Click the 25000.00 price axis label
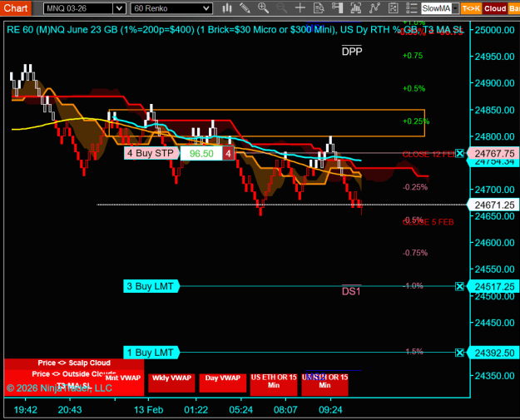 494,30
